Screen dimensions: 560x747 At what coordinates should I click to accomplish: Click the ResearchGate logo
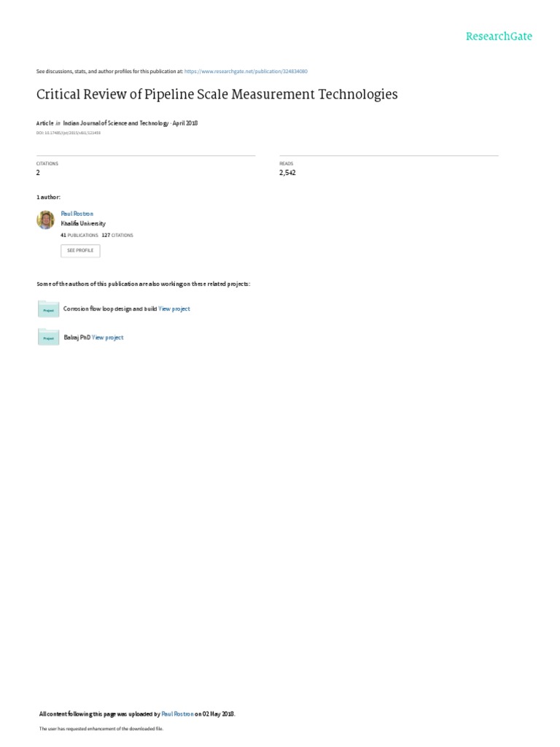(499, 36)
